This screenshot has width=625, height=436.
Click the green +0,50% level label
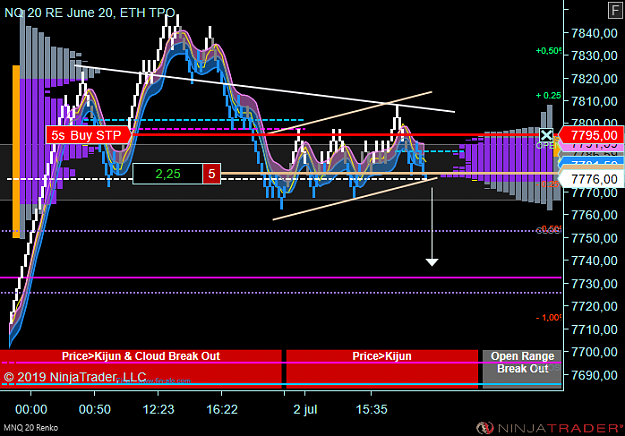coord(548,51)
